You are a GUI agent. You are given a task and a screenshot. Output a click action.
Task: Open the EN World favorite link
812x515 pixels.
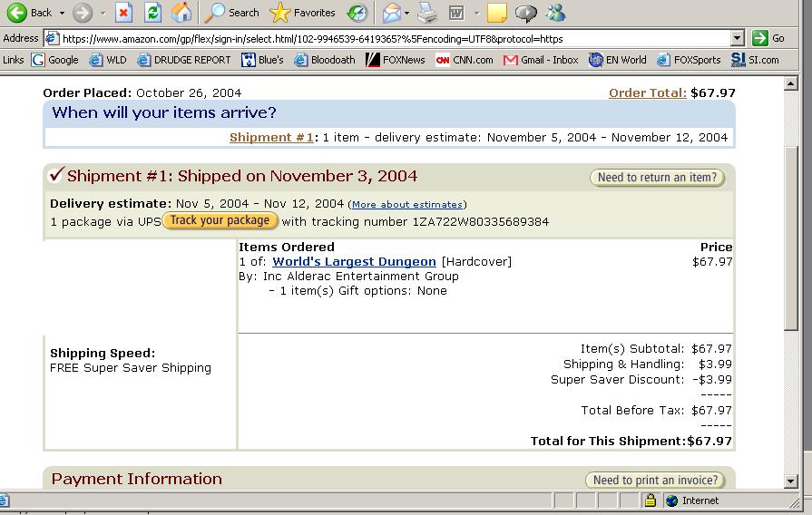pos(617,60)
